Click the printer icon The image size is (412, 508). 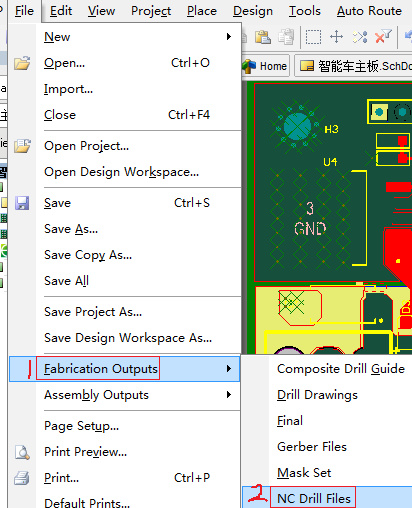click(x=22, y=478)
